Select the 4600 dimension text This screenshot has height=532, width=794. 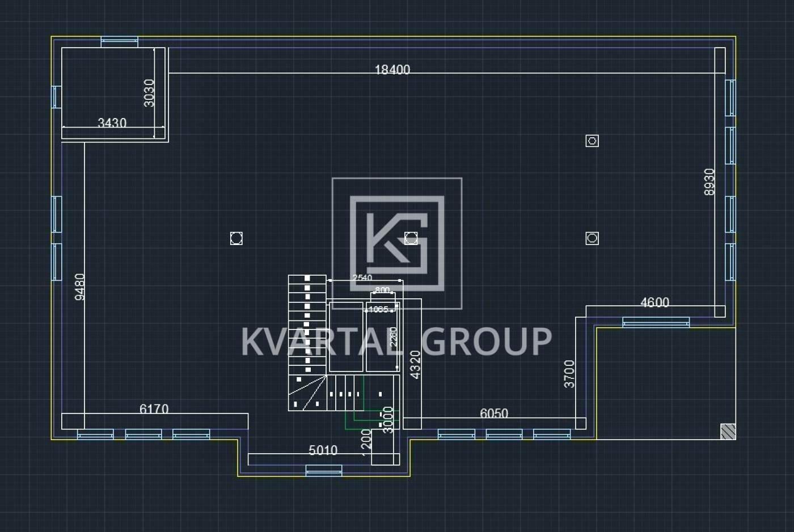(x=654, y=302)
